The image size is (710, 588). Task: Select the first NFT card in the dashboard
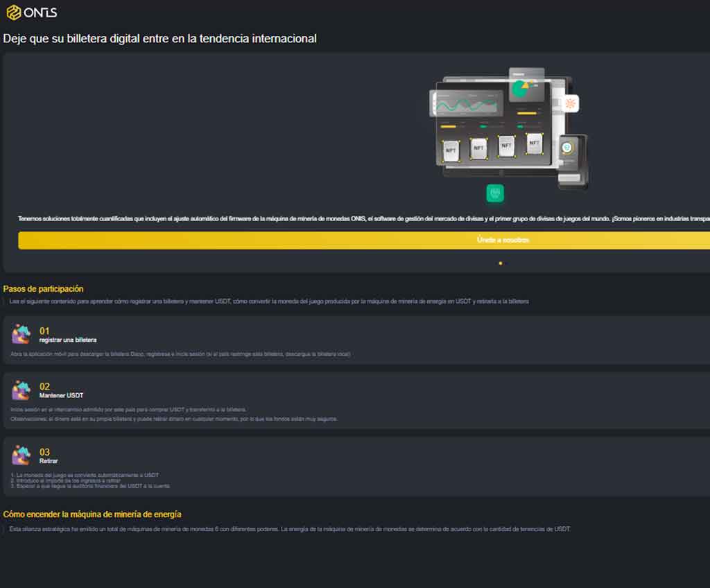tap(451, 150)
